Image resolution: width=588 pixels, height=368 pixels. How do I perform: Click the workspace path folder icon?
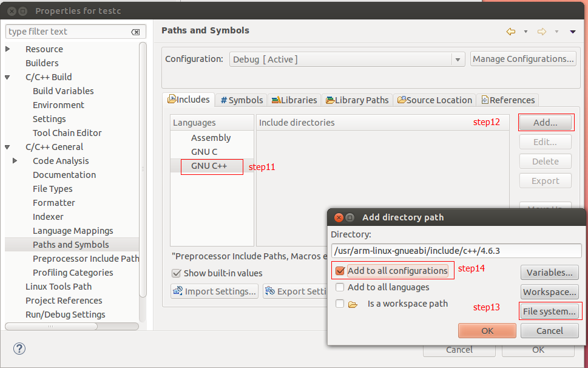pyautogui.click(x=353, y=304)
